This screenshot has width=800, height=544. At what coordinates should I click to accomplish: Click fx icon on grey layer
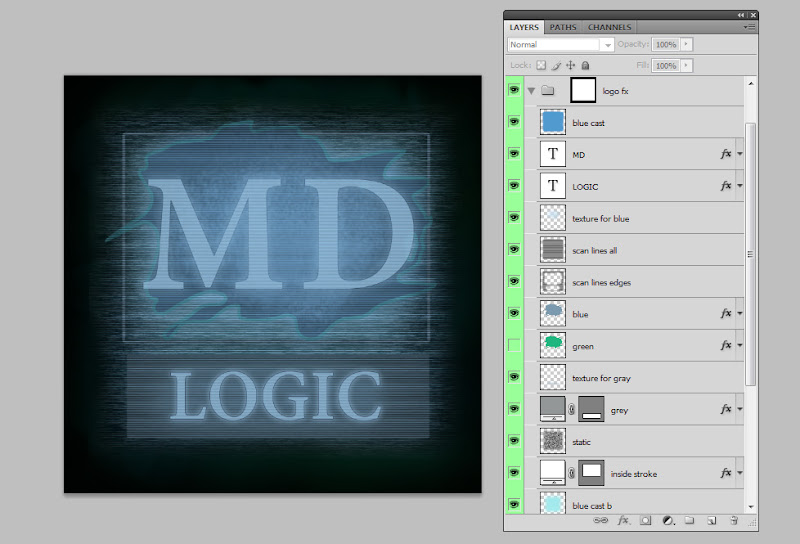click(x=726, y=409)
